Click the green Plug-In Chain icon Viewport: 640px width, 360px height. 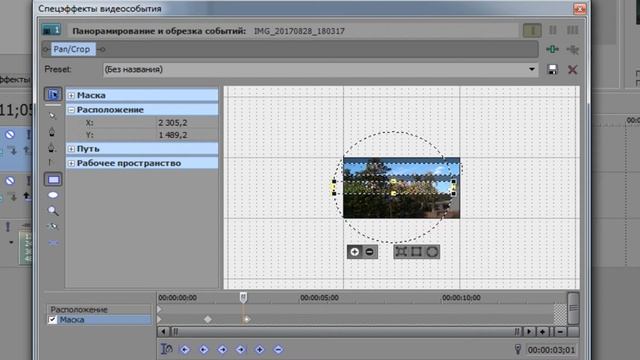pos(552,49)
